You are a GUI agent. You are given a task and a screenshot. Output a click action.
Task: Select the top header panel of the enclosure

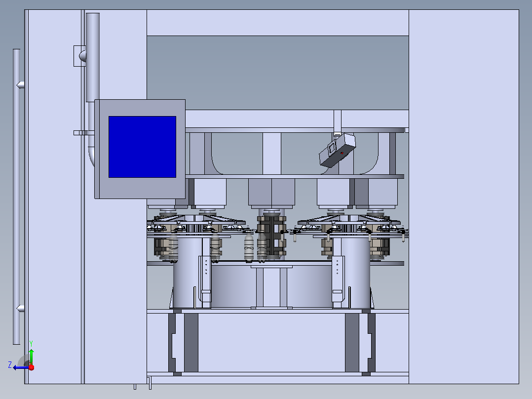[x=277, y=23]
